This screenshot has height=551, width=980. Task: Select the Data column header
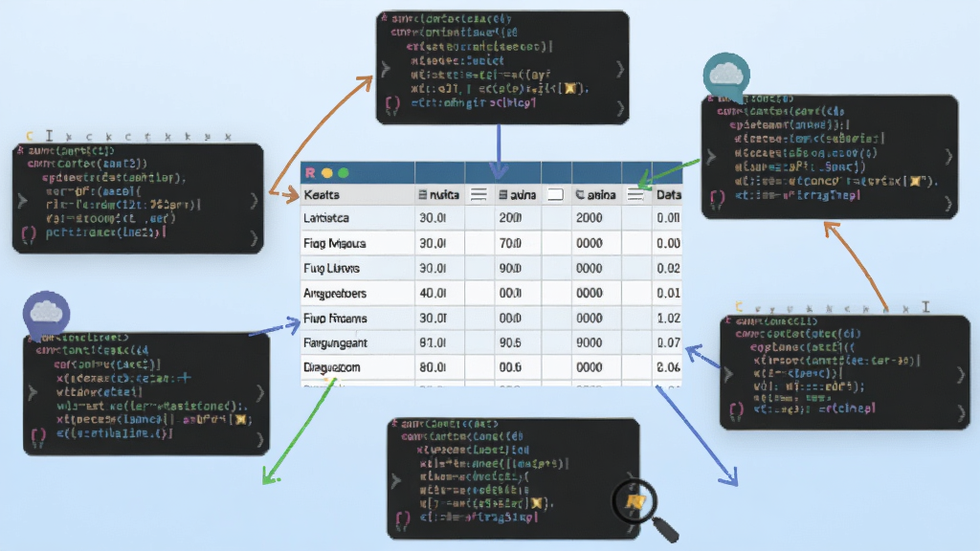668,195
